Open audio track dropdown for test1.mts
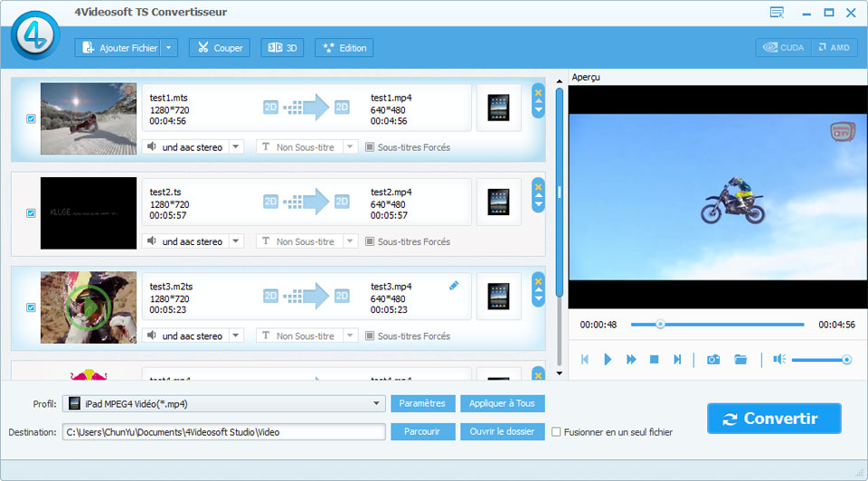 (235, 147)
